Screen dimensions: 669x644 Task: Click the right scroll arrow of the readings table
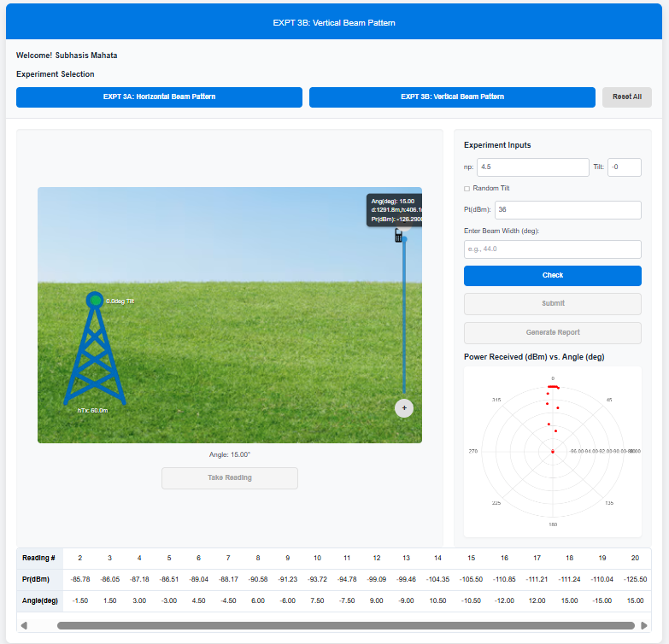tap(644, 626)
